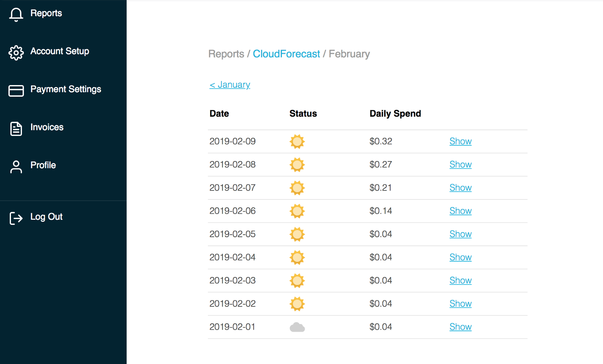The height and width of the screenshot is (364, 603).
Task: Click Log Out
Action: (46, 216)
